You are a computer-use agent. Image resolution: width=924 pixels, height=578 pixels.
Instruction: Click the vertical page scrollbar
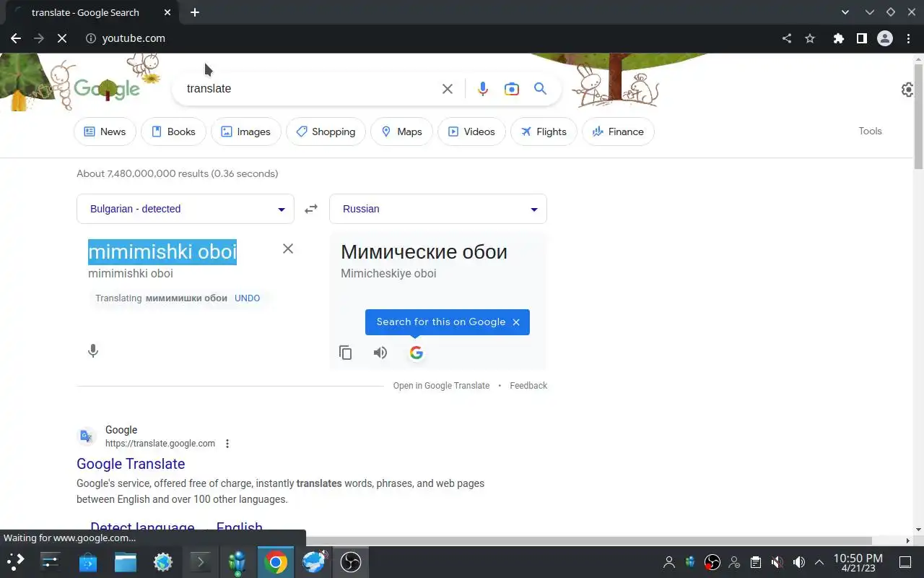[918, 116]
